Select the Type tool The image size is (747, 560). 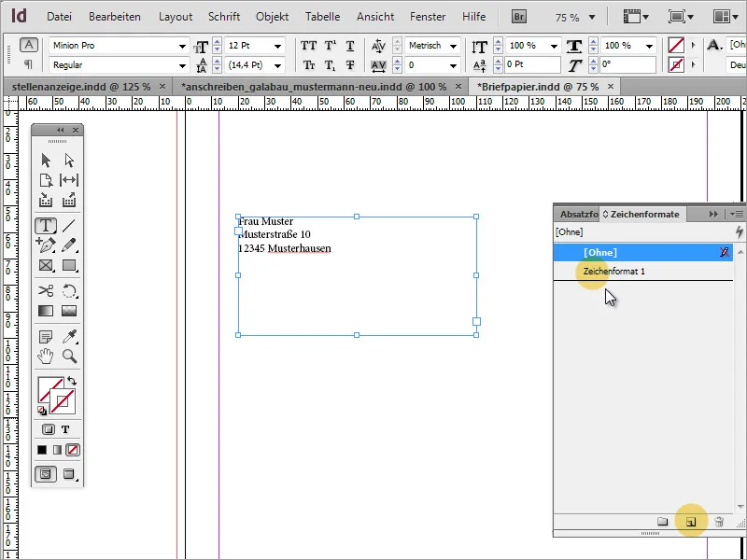[45, 226]
